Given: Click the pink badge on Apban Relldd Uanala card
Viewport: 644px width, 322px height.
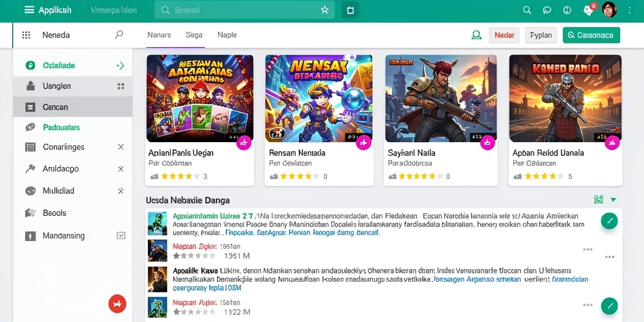Looking at the screenshot, I should point(612,143).
